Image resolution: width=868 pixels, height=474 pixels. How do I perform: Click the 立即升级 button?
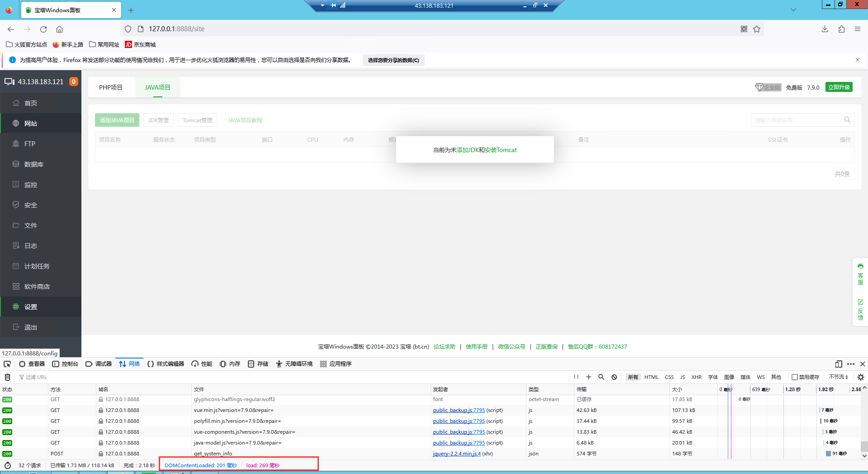839,87
